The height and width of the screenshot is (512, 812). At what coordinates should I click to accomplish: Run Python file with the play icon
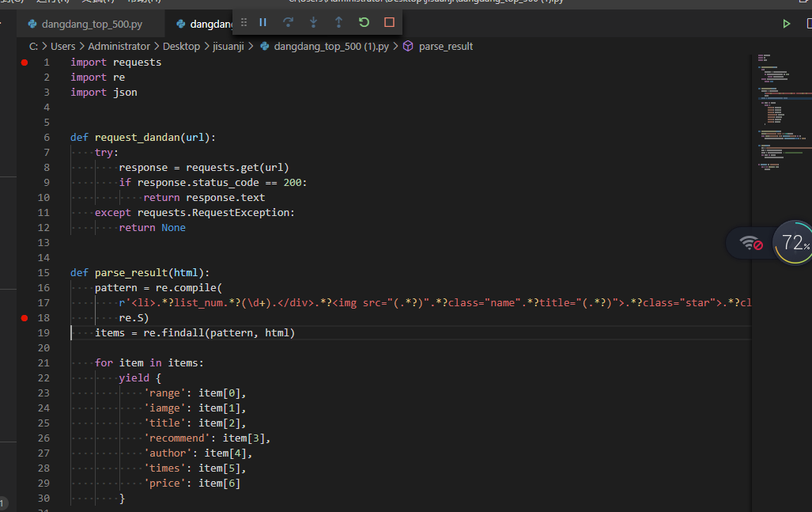(786, 24)
